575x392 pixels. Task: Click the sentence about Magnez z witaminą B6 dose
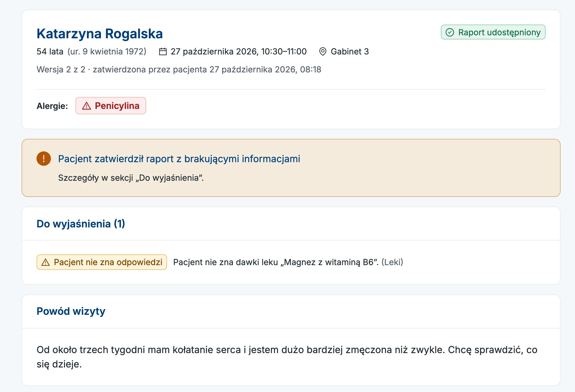pyautogui.click(x=276, y=262)
